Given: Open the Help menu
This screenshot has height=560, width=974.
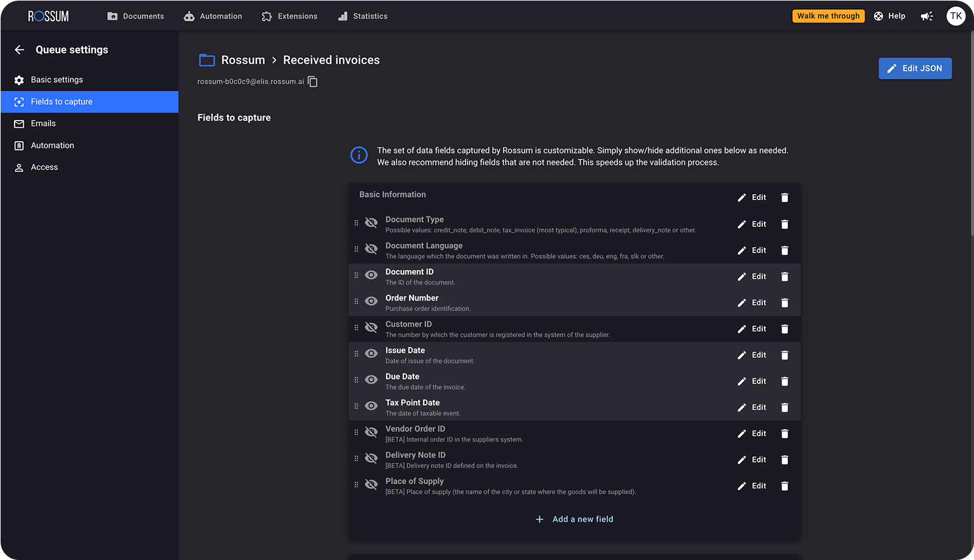Looking at the screenshot, I should coord(889,16).
